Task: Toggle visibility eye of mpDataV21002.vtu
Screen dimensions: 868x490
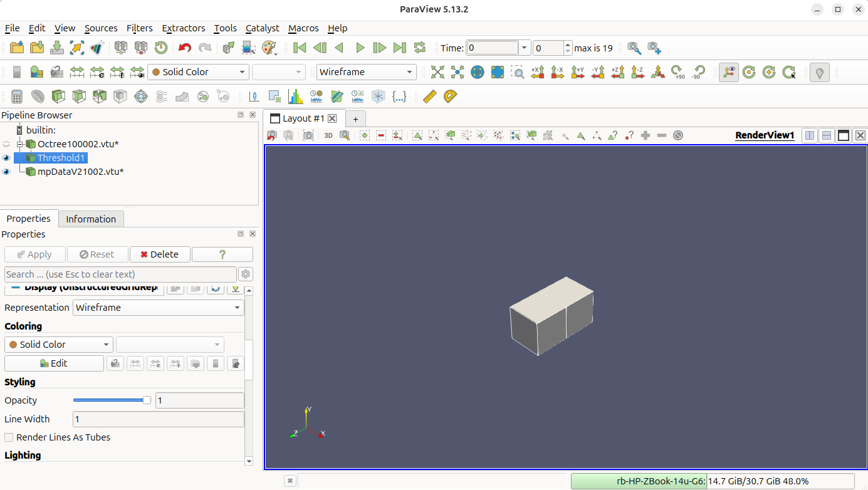Action: [6, 172]
